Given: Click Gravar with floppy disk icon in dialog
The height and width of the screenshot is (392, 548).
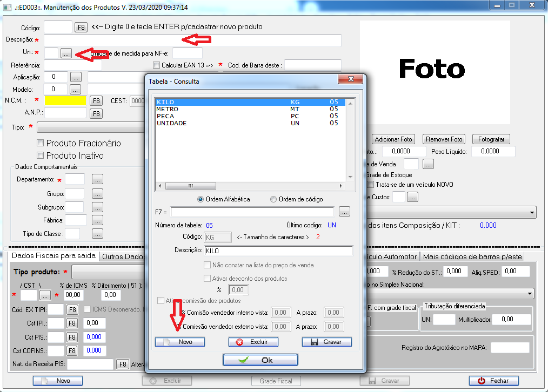Looking at the screenshot, I should coord(326,342).
